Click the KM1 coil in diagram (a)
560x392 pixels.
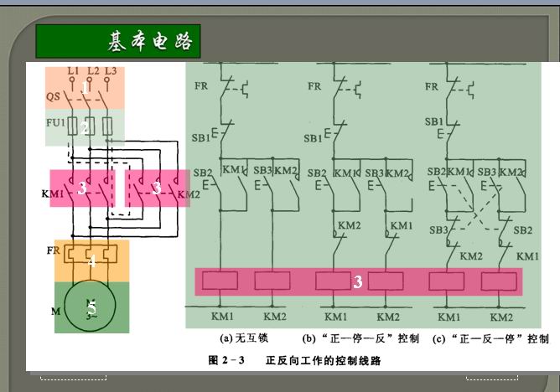click(x=220, y=281)
